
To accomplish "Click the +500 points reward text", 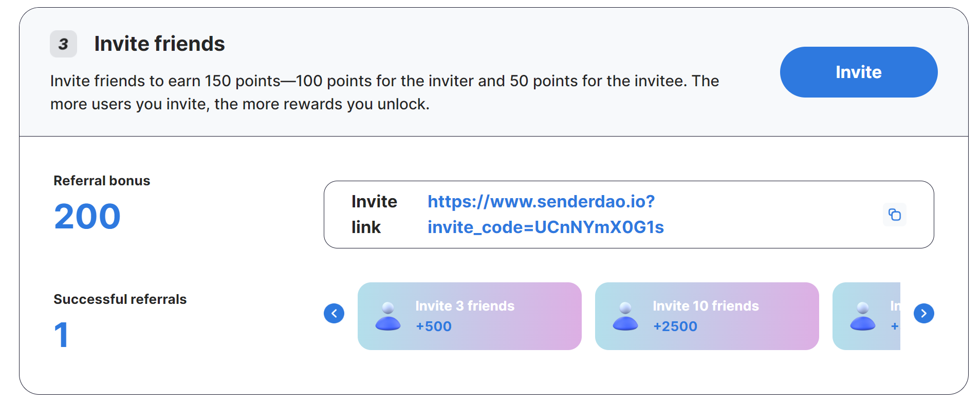I will pos(433,326).
